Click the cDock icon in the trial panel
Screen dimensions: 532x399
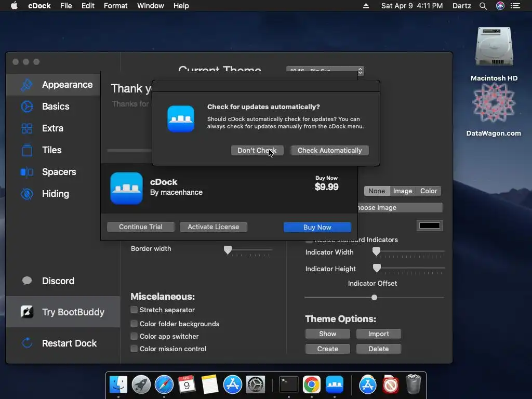pyautogui.click(x=127, y=188)
